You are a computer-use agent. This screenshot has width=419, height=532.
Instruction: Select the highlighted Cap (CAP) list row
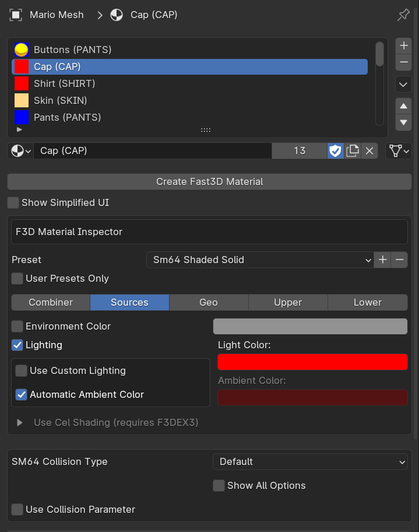click(x=189, y=67)
